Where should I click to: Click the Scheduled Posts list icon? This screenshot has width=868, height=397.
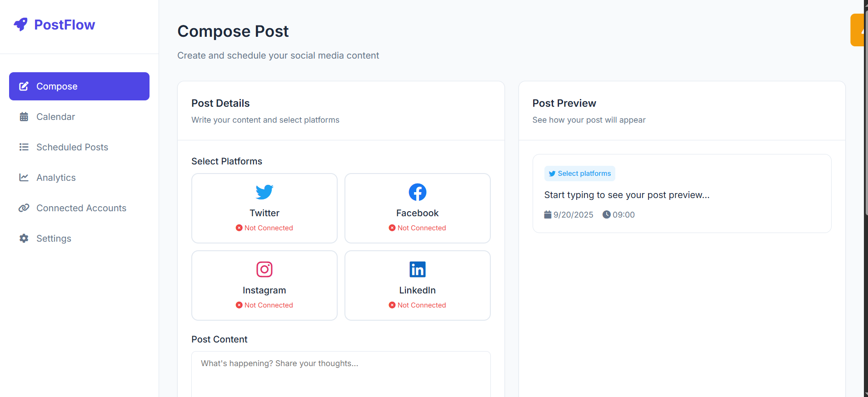tap(24, 147)
